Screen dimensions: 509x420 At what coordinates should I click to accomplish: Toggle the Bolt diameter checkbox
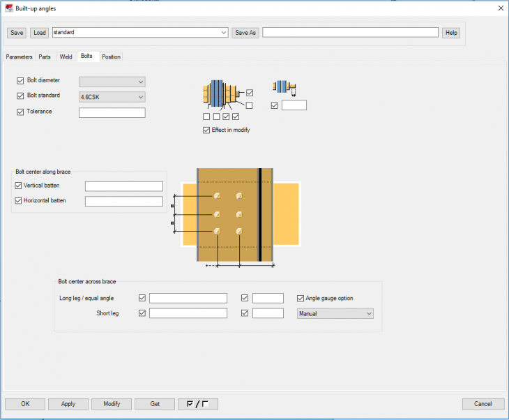[x=20, y=80]
